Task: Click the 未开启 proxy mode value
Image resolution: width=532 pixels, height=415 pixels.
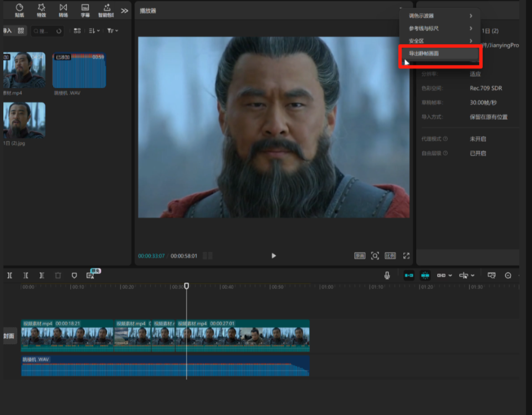Action: tap(478, 139)
